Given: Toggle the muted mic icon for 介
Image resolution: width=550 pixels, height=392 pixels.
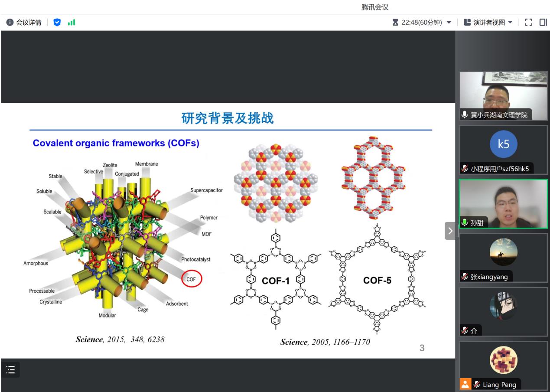Looking at the screenshot, I should coord(465,331).
